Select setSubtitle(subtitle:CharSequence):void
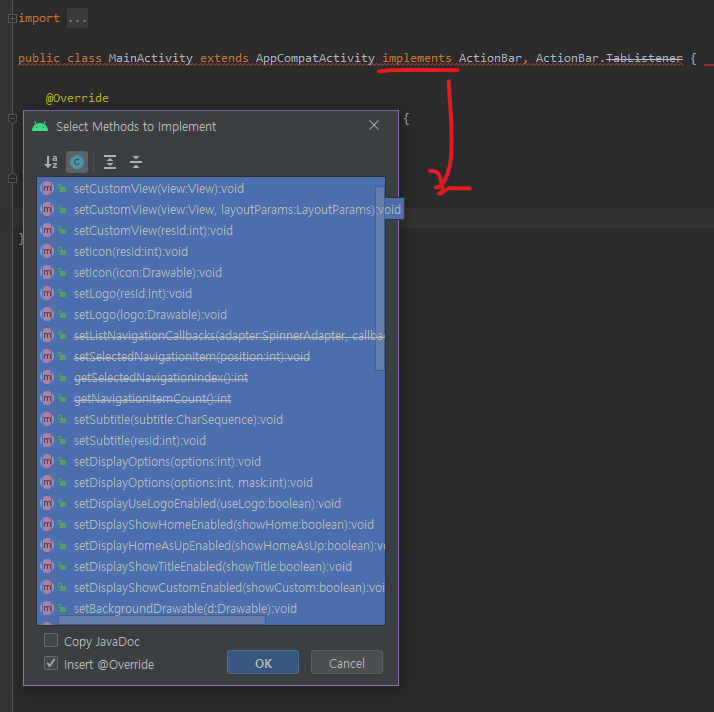 [x=211, y=419]
